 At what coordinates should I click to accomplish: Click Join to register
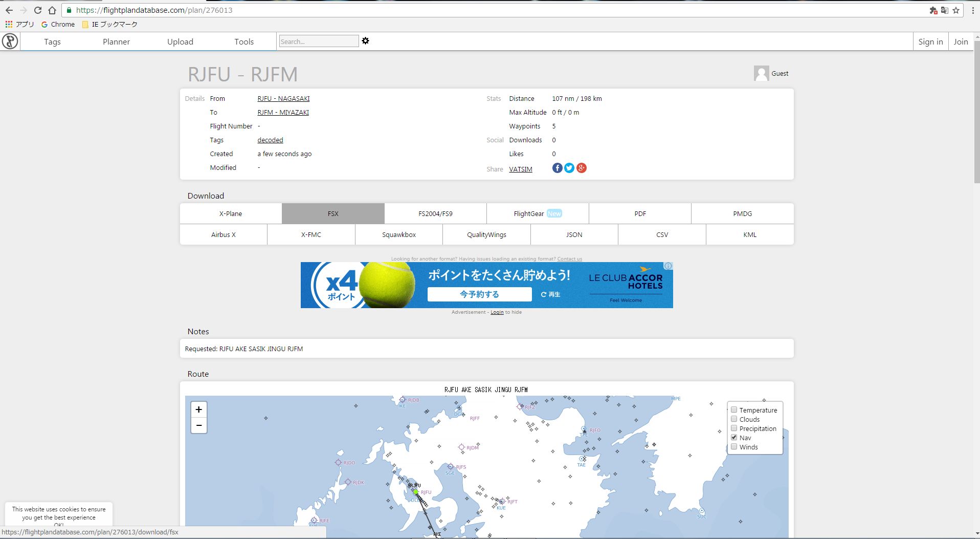961,41
